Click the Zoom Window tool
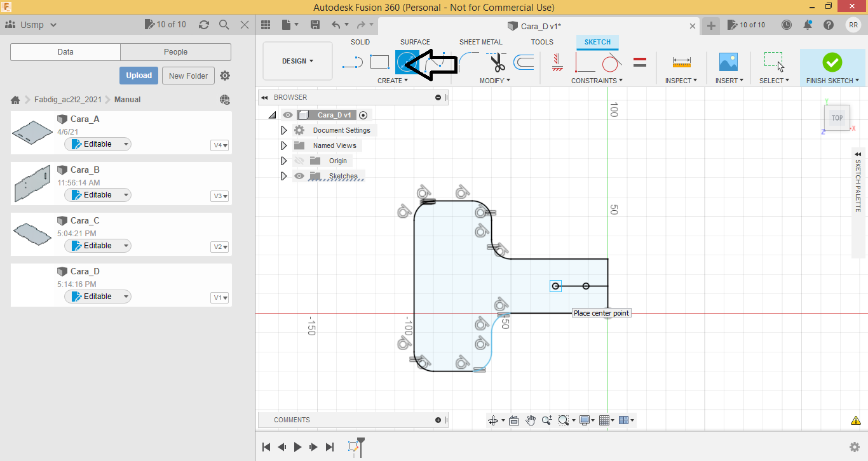The image size is (868, 461). click(563, 420)
